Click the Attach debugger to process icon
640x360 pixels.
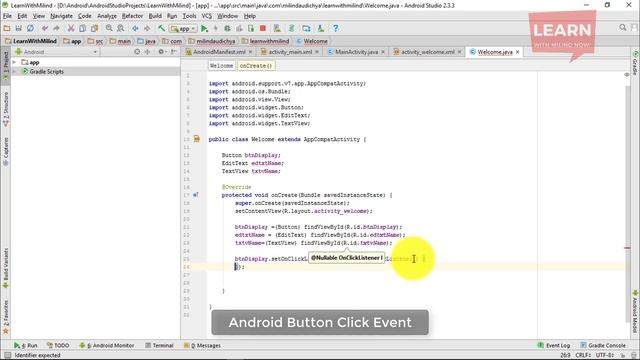click(251, 28)
